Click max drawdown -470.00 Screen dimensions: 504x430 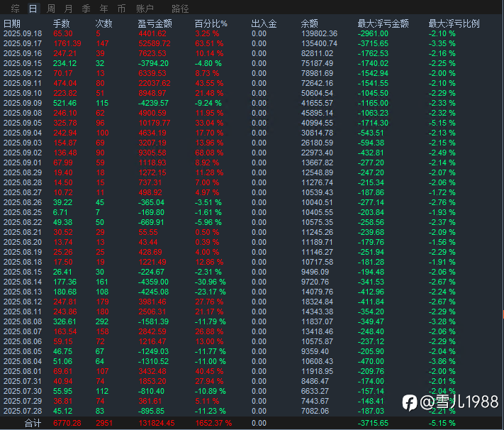371,361
